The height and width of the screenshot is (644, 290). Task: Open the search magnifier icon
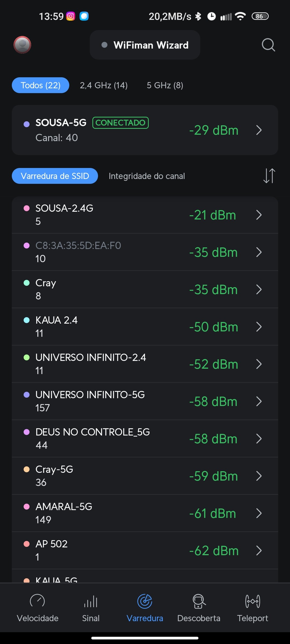[268, 45]
